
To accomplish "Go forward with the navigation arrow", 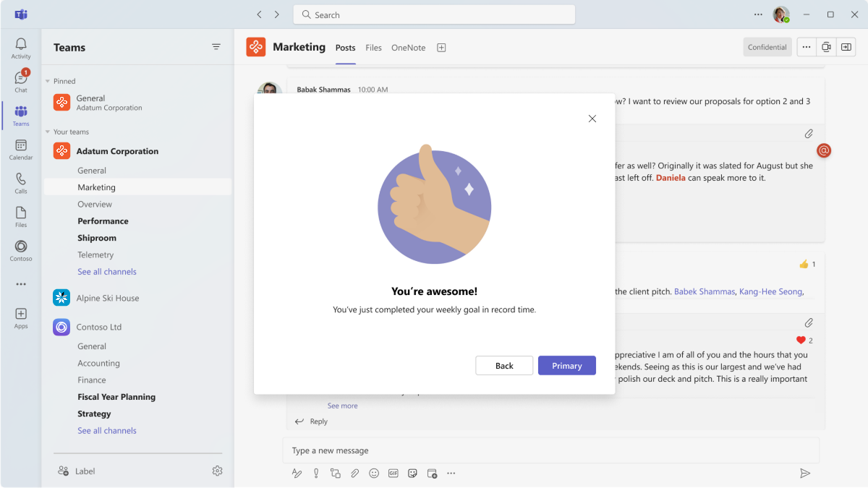I will pyautogui.click(x=276, y=14).
